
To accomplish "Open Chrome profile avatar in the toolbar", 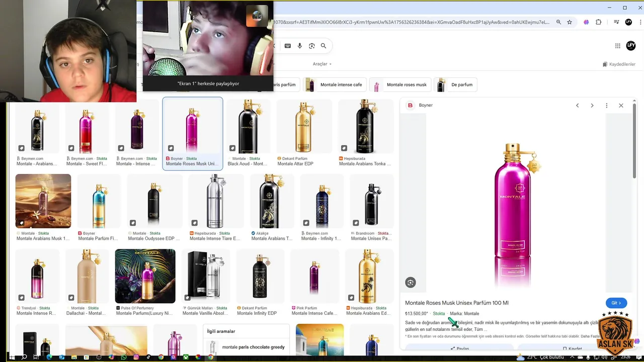I will pyautogui.click(x=628, y=22).
